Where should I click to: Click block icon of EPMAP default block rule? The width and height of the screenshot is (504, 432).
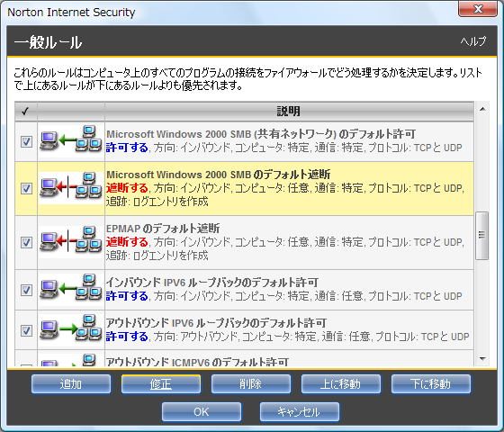71,240
